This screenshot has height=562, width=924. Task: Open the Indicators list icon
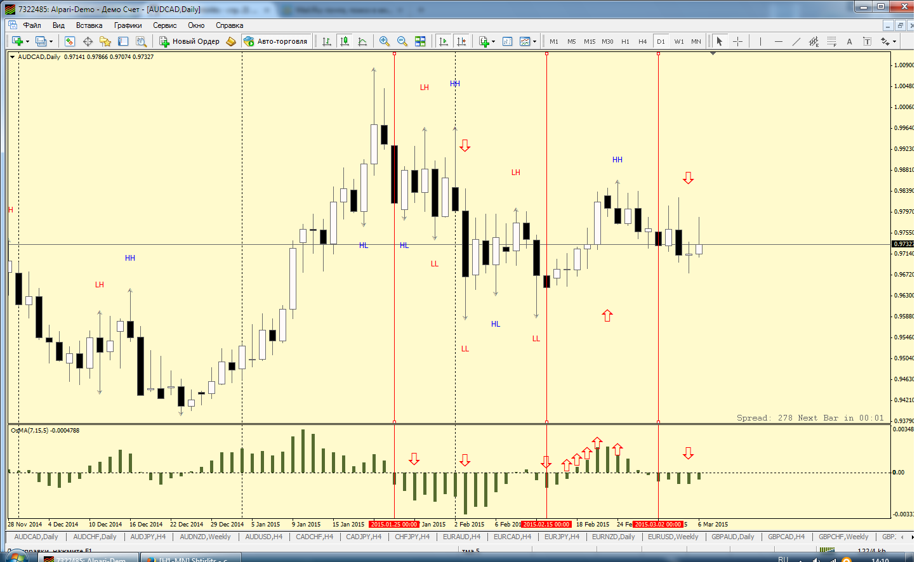tap(484, 41)
